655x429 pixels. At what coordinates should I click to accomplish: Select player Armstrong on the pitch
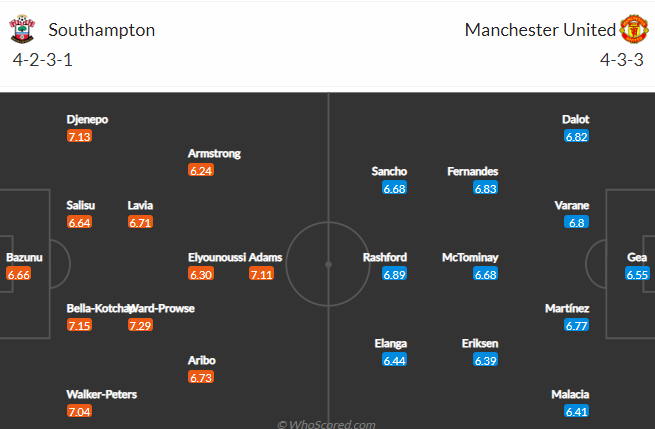214,154
